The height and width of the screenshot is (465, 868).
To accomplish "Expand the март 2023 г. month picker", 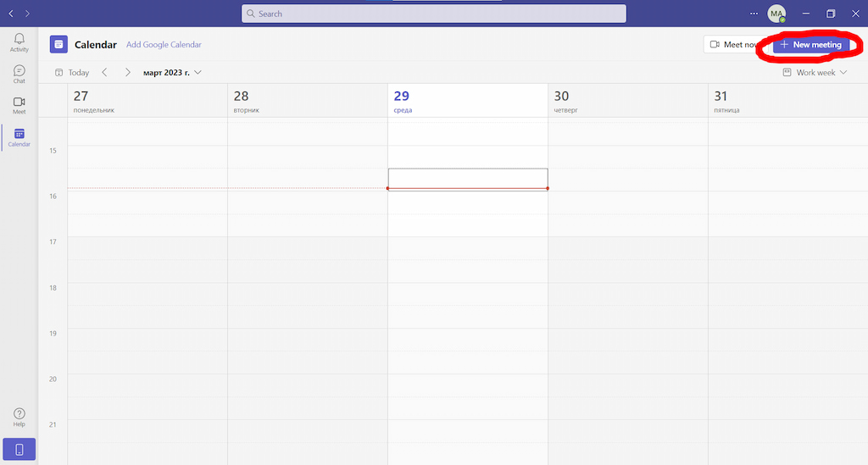I will (x=173, y=73).
